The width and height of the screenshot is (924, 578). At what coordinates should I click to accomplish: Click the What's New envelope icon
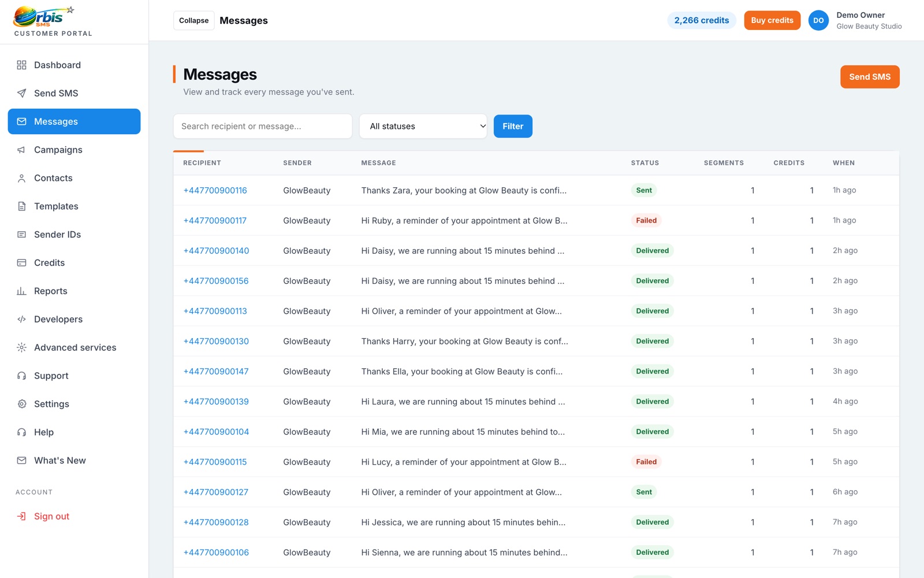pos(21,461)
